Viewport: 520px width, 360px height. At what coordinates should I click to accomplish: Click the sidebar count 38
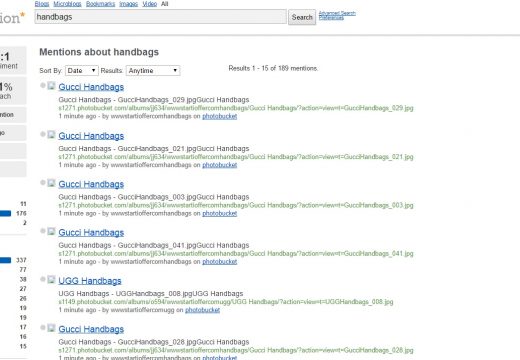(x=23, y=279)
